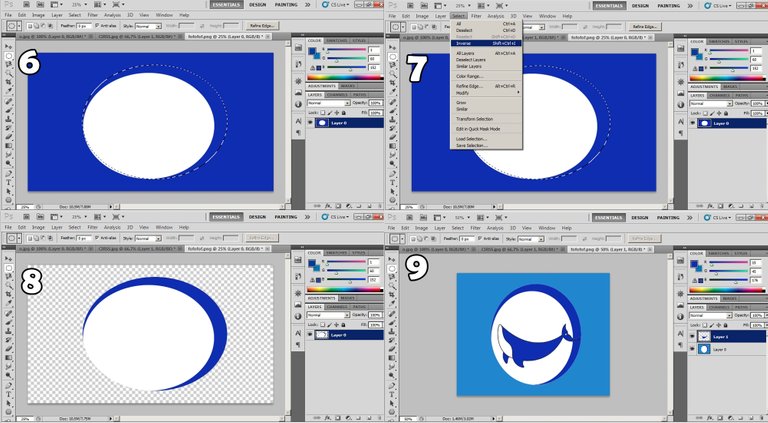Open the Paragraph panel icon in screenshot 8
The height and width of the screenshot is (423, 768).
299,345
